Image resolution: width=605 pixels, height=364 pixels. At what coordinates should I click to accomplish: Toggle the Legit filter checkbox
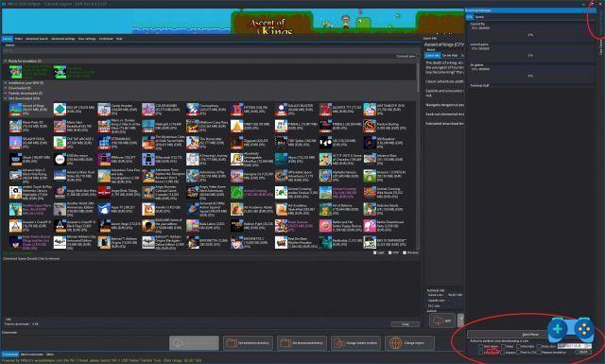tap(374, 252)
